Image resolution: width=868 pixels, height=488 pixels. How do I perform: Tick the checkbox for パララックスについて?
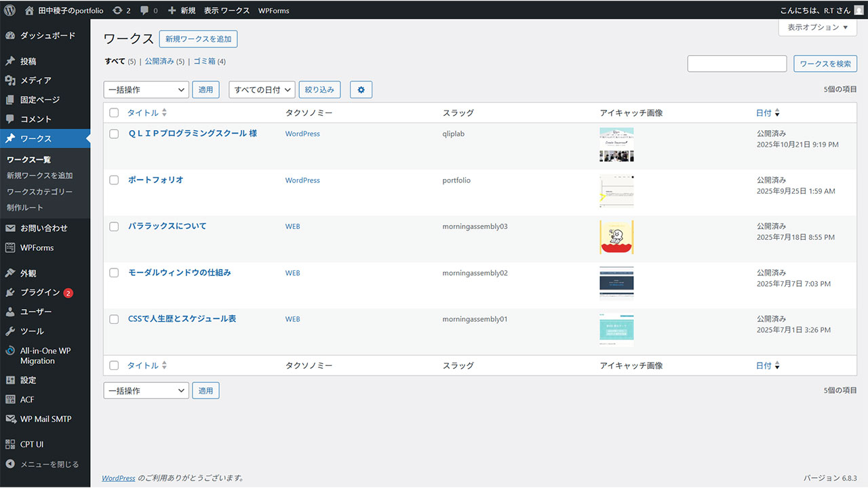[114, 226]
